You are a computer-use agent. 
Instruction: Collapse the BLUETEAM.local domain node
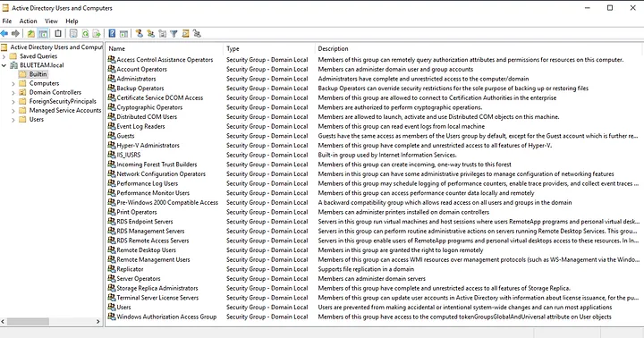pyautogui.click(x=4, y=65)
